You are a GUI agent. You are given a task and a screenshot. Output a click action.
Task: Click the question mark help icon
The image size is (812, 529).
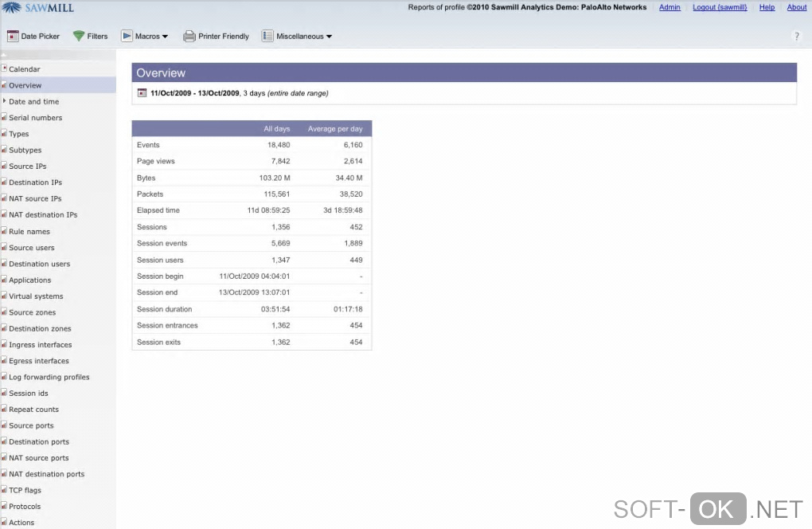coord(796,37)
